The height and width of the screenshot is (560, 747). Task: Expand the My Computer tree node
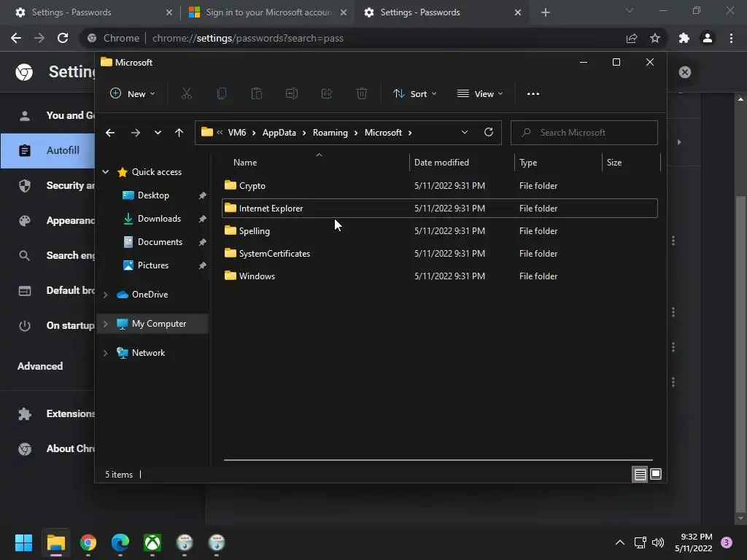[105, 324]
